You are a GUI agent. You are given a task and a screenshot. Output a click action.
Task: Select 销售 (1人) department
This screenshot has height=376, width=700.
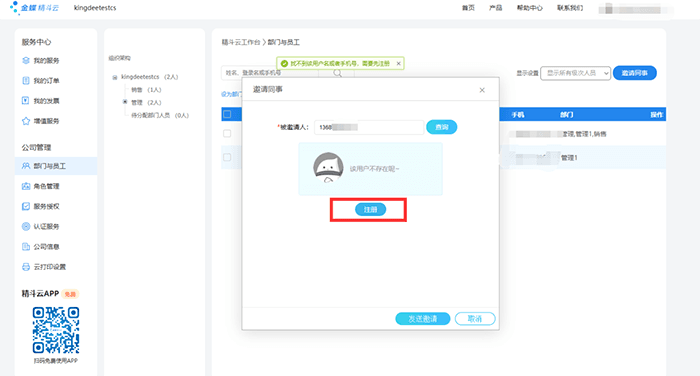point(146,90)
